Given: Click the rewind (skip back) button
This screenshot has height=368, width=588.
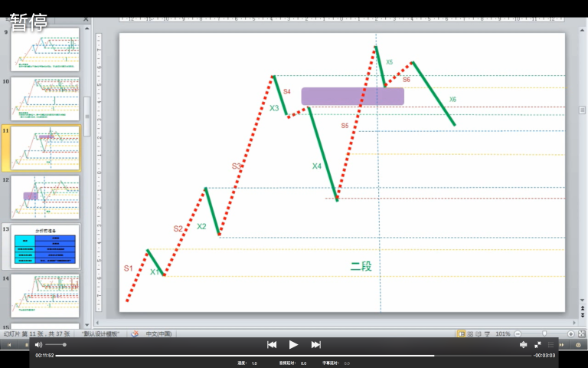Looking at the screenshot, I should pyautogui.click(x=272, y=345).
